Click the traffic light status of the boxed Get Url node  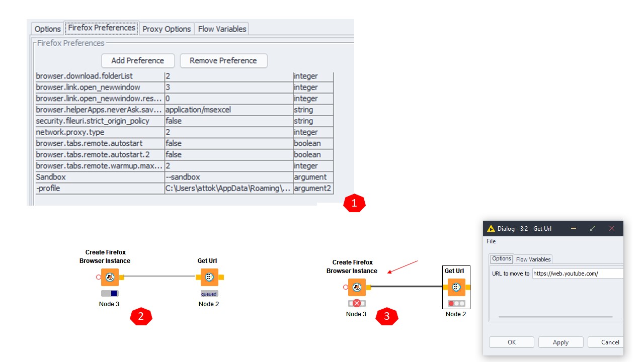point(456,303)
